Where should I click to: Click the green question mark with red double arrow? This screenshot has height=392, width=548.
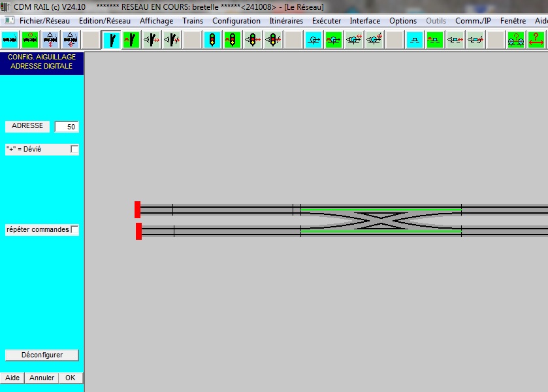click(536, 39)
